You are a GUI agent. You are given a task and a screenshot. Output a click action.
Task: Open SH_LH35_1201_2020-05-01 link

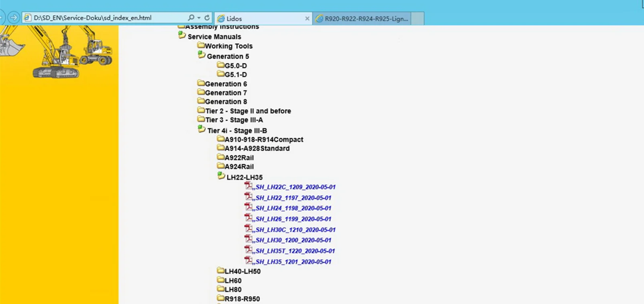click(x=293, y=262)
